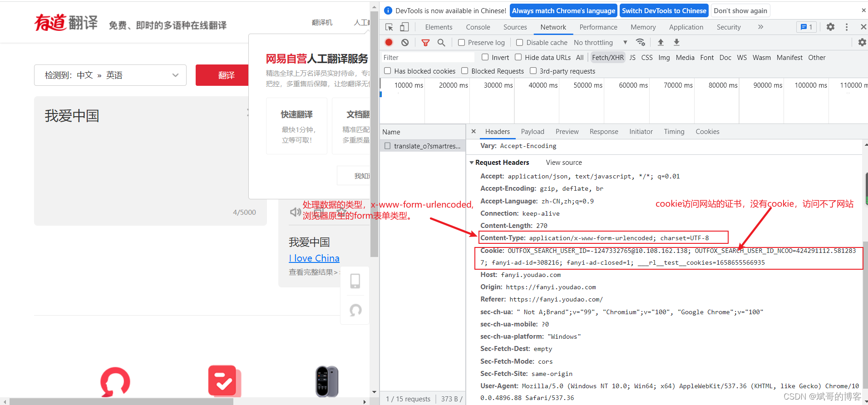Image resolution: width=868 pixels, height=405 pixels.
Task: Open DevTools settings gear icon
Action: coord(830,27)
